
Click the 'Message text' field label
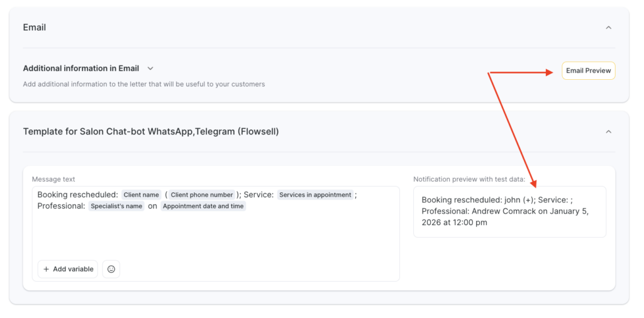(53, 179)
